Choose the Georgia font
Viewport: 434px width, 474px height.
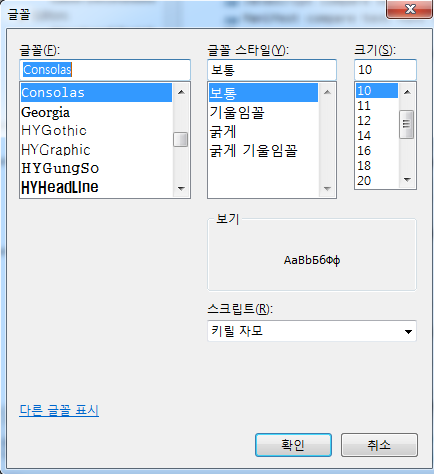point(96,112)
